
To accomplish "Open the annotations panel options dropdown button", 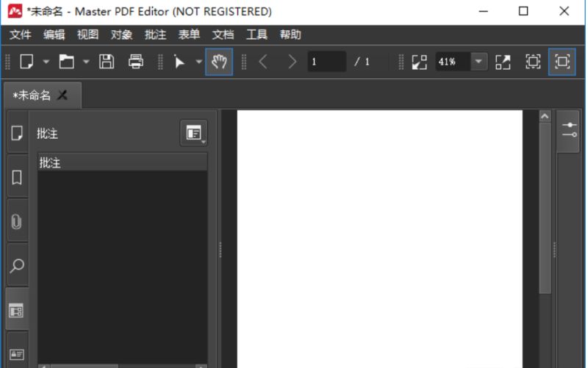I will coord(193,133).
